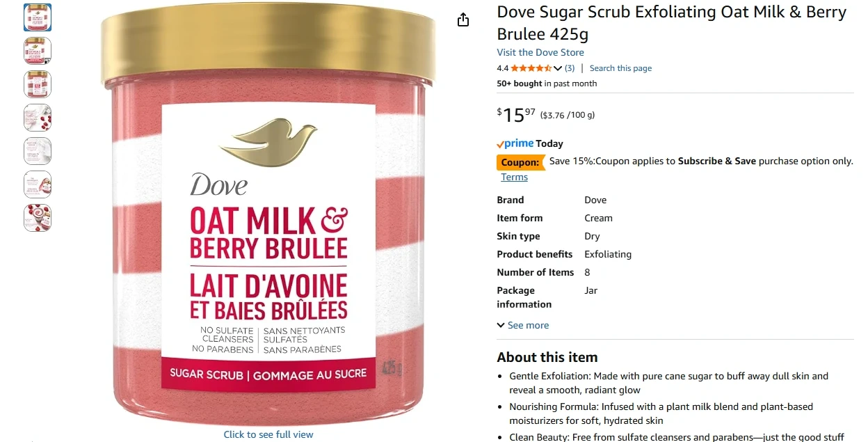
Task: Select the sixth thumbnail image
Action: (38, 184)
